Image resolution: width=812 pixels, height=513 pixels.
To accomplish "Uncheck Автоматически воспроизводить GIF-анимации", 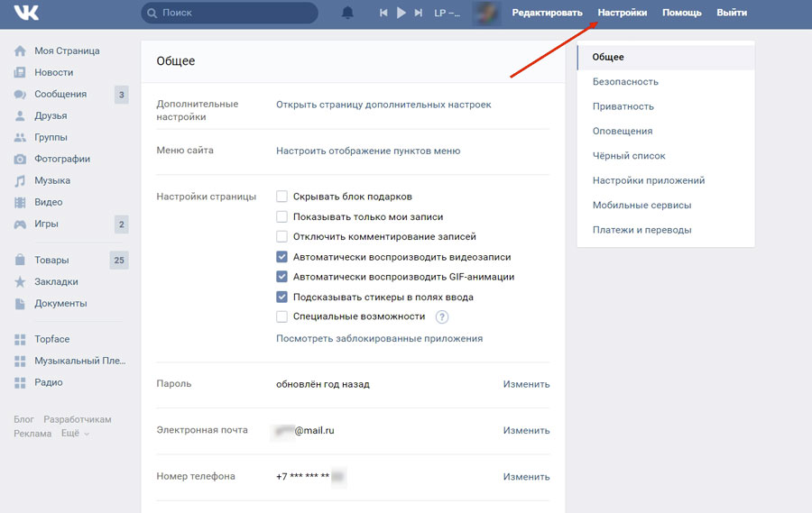I will click(281, 277).
